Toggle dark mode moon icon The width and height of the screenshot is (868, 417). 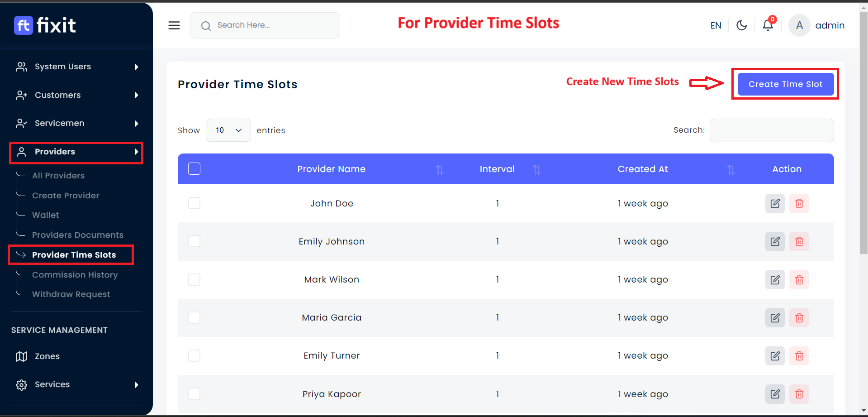(x=741, y=25)
